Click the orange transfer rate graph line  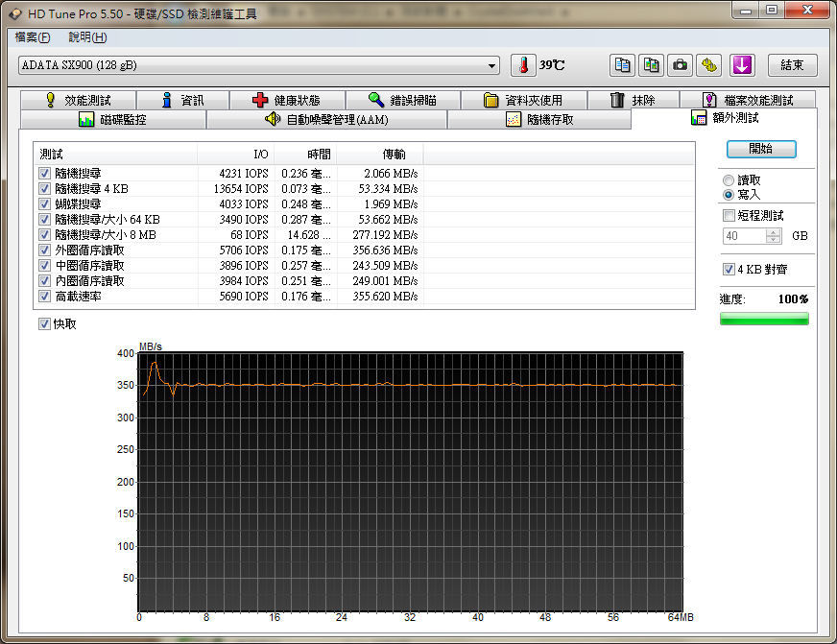point(411,385)
